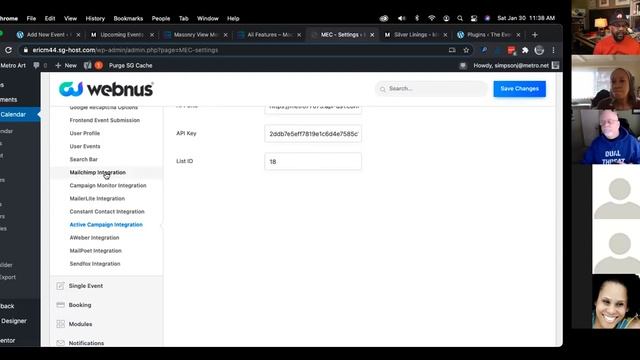
Task: Click the Single Event section icon
Action: point(60,286)
